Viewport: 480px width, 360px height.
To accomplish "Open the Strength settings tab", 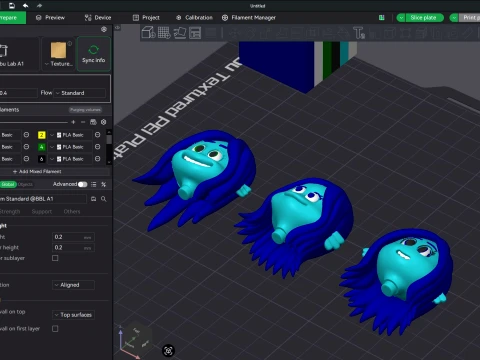I will [x=10, y=212].
